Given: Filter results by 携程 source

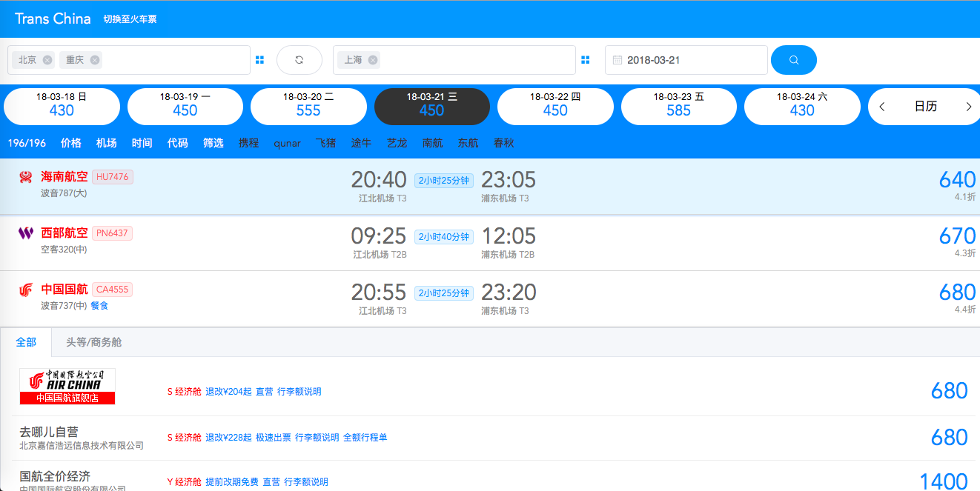Looking at the screenshot, I should (x=249, y=143).
